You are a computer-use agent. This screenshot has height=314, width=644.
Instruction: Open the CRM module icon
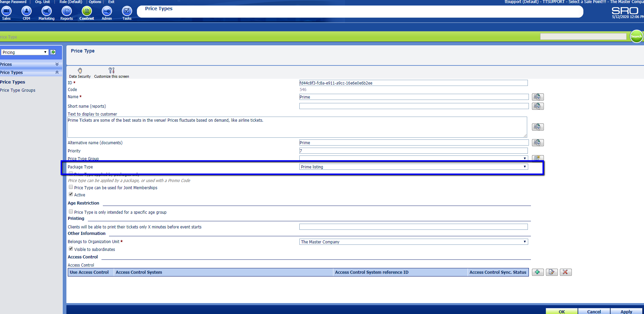pos(26,11)
